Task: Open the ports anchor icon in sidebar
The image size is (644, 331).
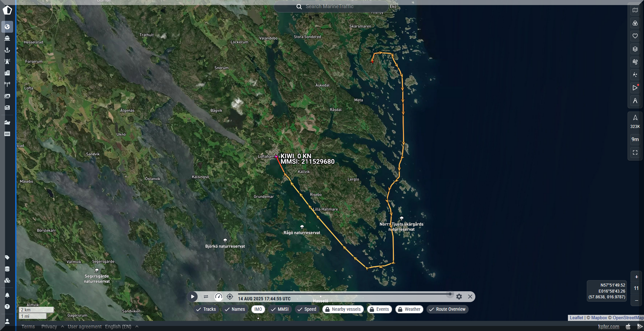Action: (7, 50)
